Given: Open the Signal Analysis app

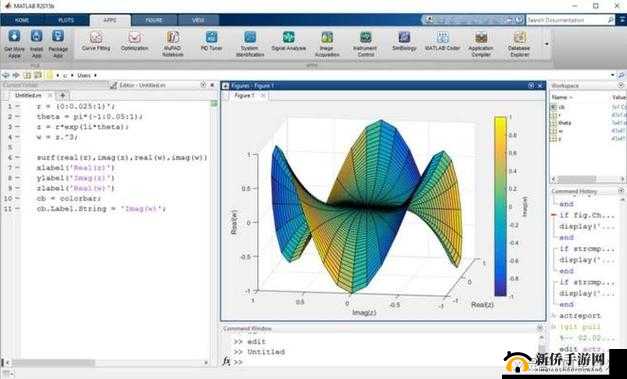Looking at the screenshot, I should point(288,42).
